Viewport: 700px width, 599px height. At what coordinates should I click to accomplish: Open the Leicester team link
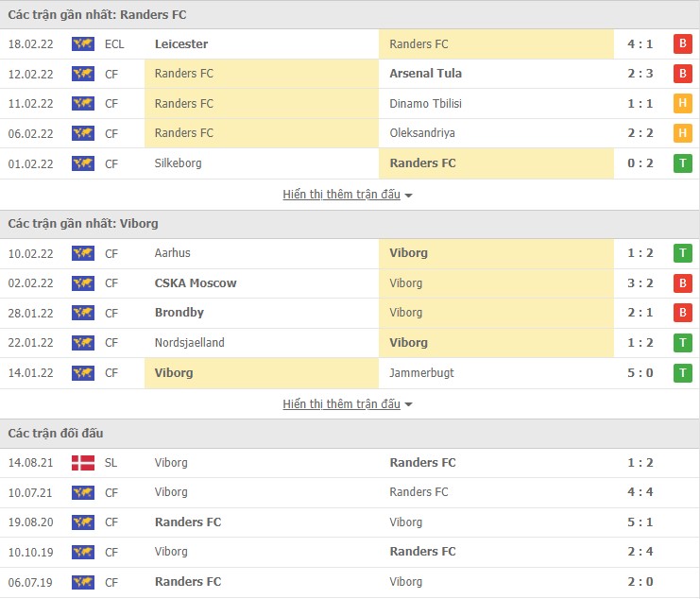pyautogui.click(x=181, y=43)
